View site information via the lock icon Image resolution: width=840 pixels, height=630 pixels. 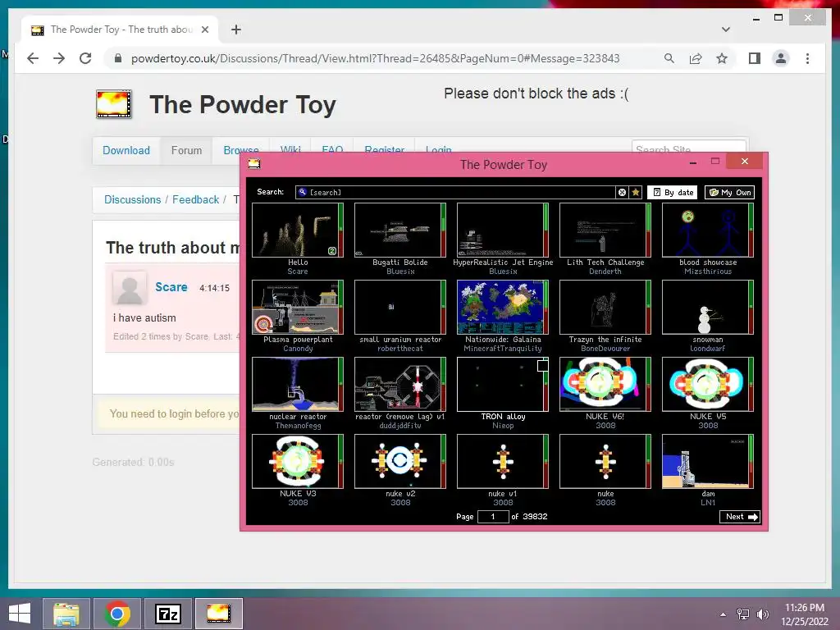(118, 58)
